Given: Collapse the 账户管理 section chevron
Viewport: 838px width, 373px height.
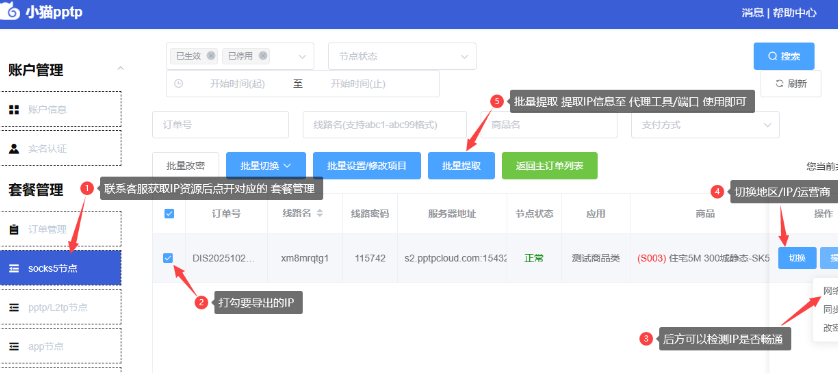Looking at the screenshot, I should click(121, 68).
